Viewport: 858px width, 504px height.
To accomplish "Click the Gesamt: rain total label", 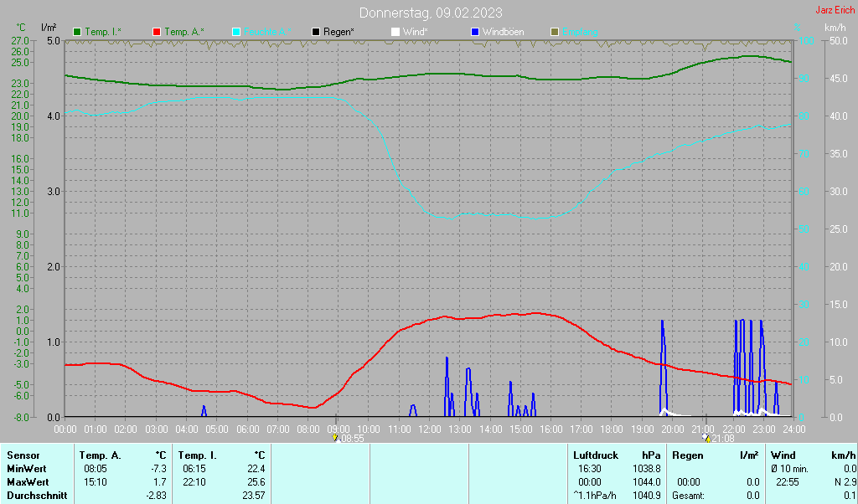I will [689, 496].
